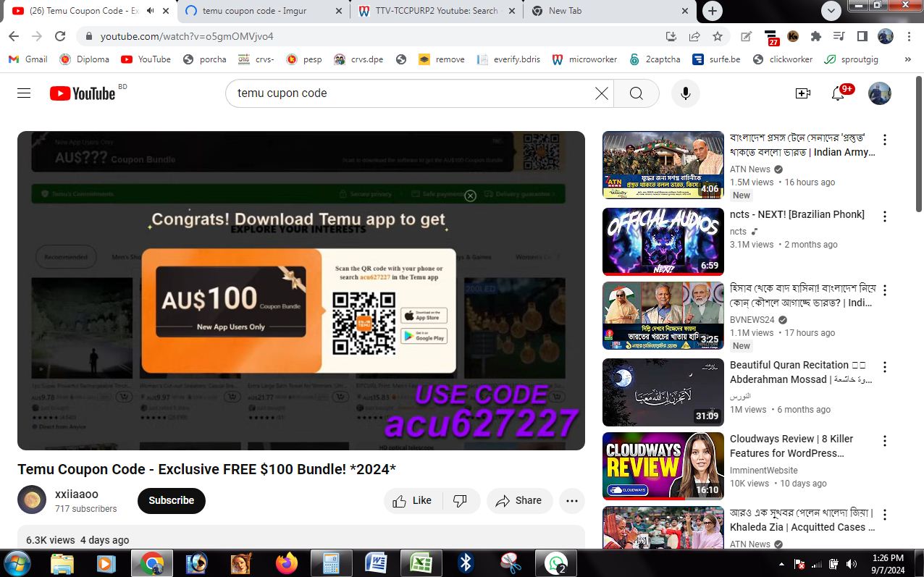Share this page from address bar
Screen dimensions: 924x577
pos(694,36)
